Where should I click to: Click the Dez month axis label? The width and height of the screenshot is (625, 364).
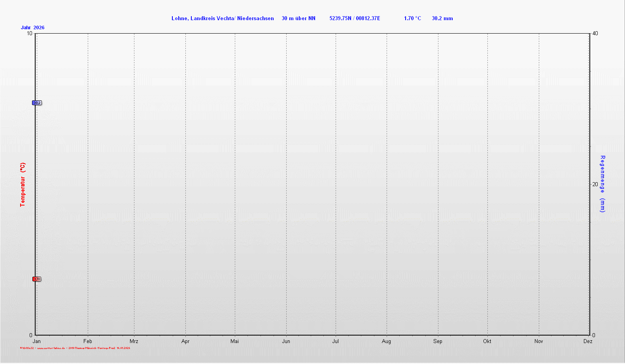click(x=588, y=341)
